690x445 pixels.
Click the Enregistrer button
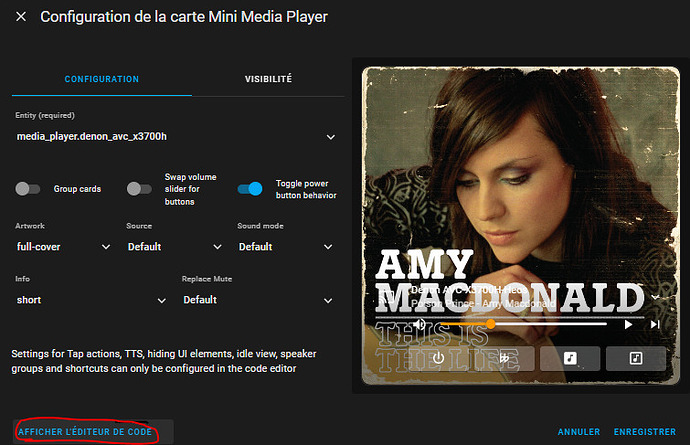(645, 432)
